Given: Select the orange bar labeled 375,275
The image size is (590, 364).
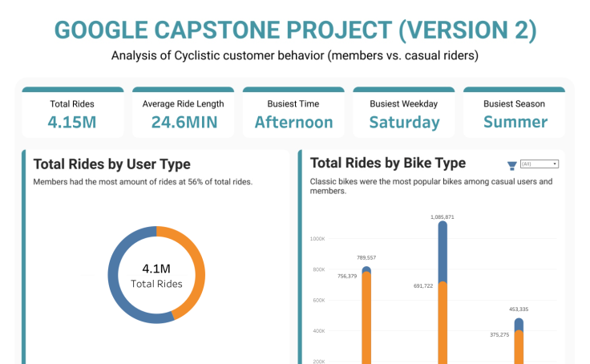Looking at the screenshot, I should 519,346.
